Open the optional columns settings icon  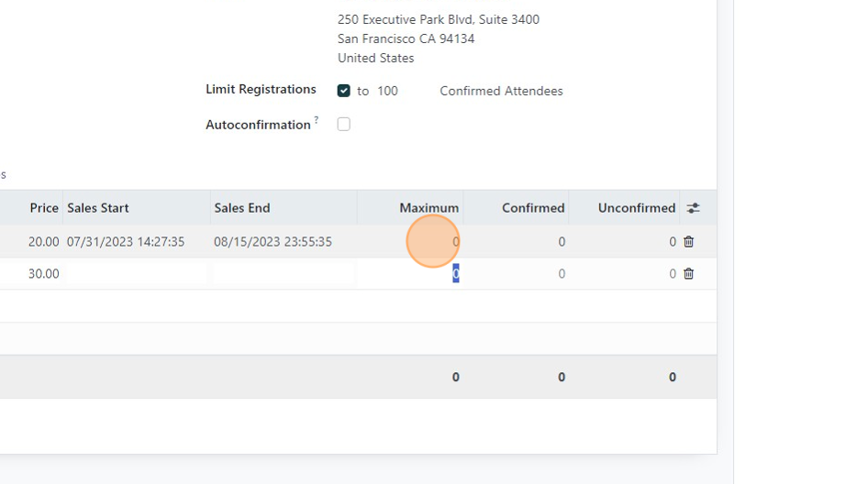[693, 208]
